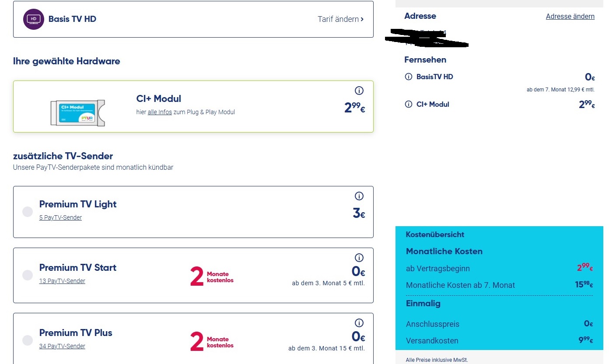Click the Premium TV Start package title
609x364 pixels.
[x=78, y=268]
